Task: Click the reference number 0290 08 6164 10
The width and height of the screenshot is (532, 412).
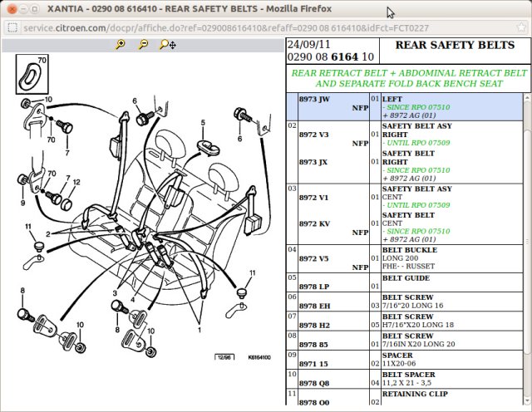Action: 331,57
